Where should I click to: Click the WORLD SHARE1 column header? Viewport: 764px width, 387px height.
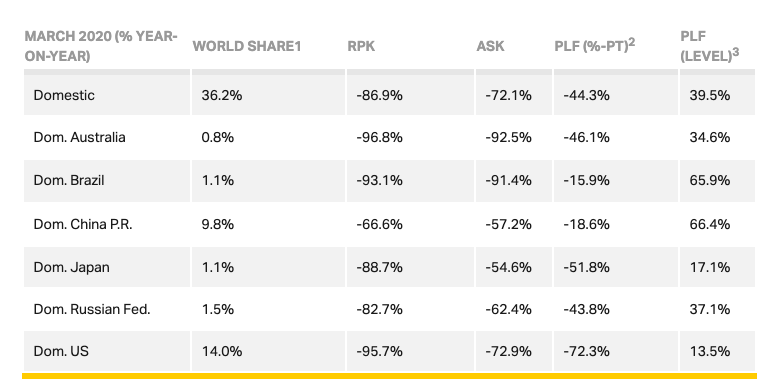pyautogui.click(x=247, y=46)
